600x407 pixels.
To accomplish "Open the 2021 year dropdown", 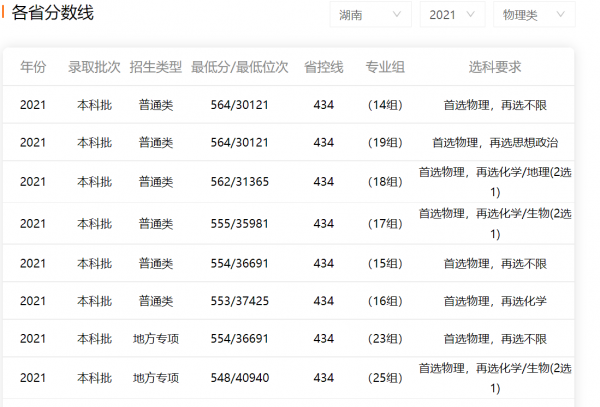I will coord(452,15).
